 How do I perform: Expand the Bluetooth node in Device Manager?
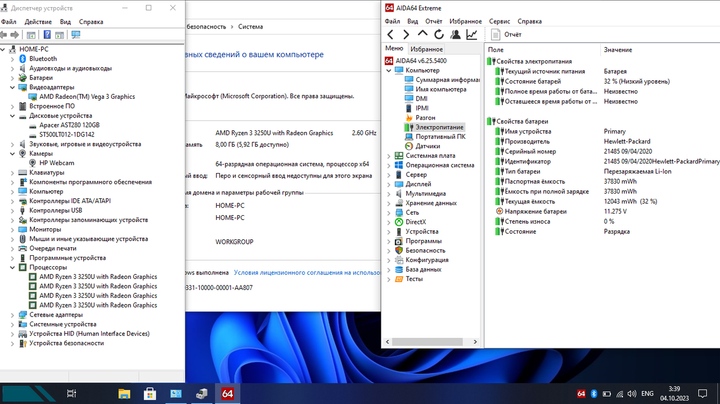point(12,59)
